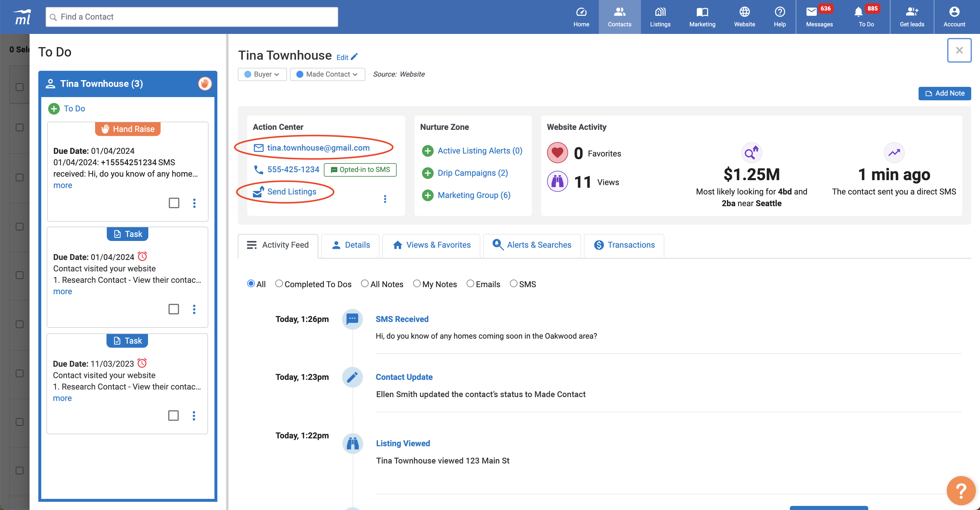Go to the Website section
Viewport: 980px width, 510px height.
click(x=744, y=17)
